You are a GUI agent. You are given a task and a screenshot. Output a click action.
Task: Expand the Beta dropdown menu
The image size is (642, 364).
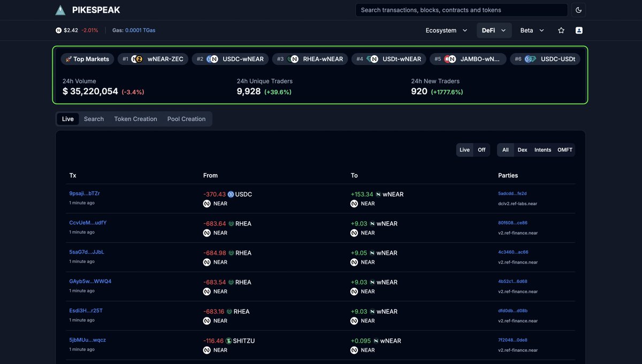click(x=532, y=30)
